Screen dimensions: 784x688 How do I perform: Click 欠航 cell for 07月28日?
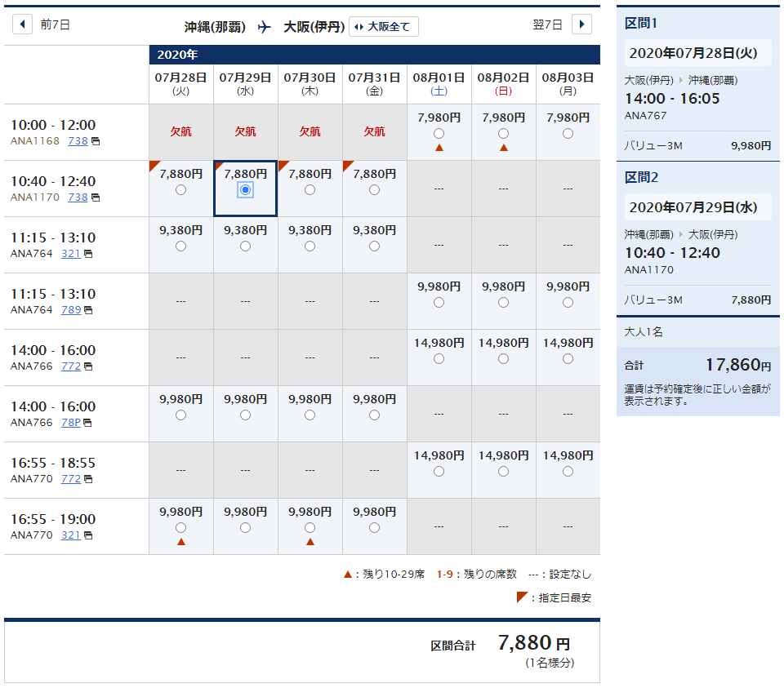[181, 131]
